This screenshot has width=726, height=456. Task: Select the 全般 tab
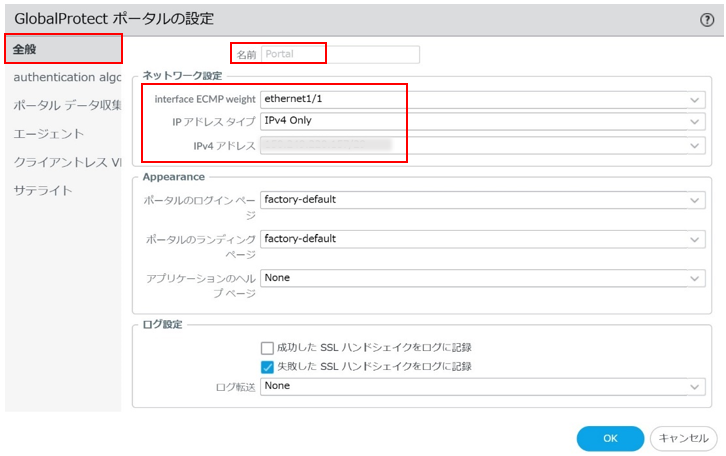63,49
